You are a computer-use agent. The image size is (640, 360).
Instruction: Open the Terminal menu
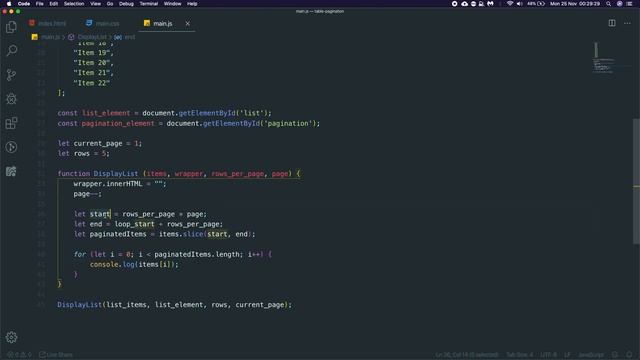[149, 4]
